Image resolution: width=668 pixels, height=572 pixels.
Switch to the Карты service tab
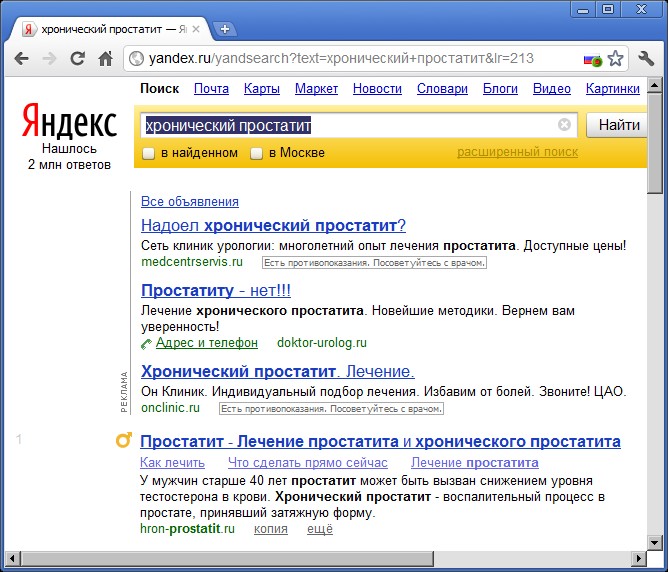(261, 89)
